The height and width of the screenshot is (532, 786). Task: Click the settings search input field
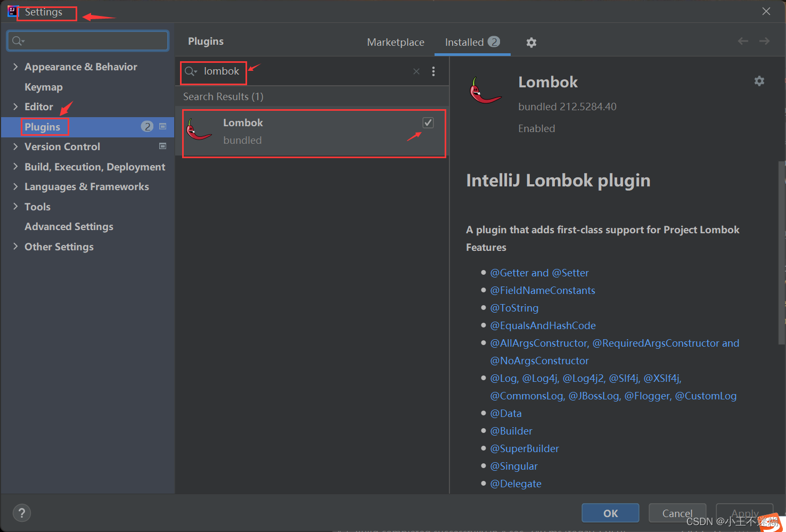coord(88,41)
